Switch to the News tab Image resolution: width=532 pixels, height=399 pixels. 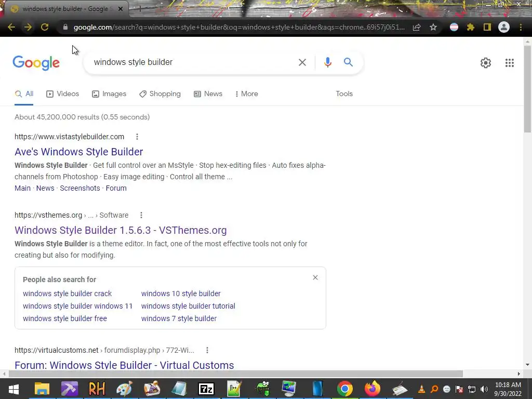tap(208, 94)
